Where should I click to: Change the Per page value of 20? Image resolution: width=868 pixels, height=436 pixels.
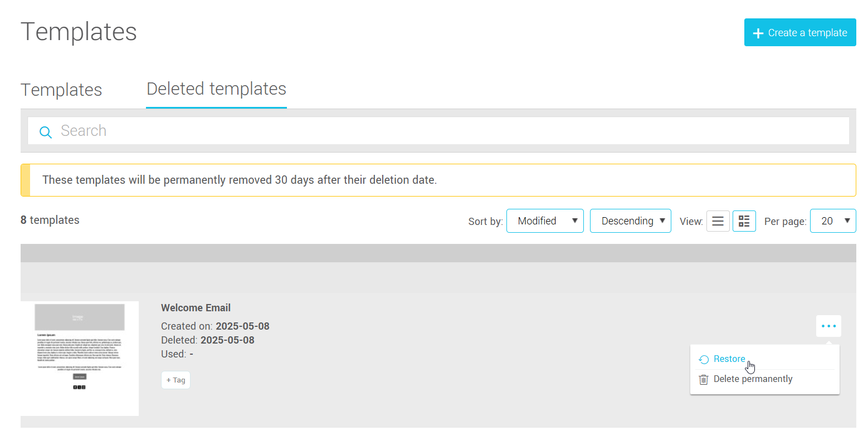(832, 221)
